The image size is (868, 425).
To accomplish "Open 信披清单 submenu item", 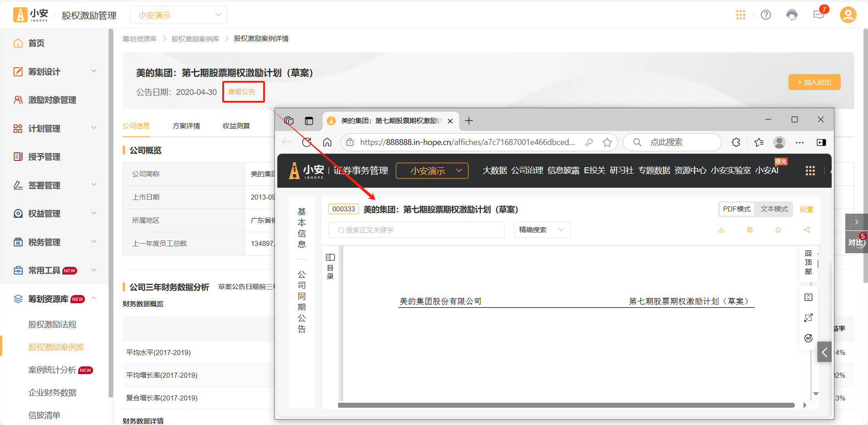I will pyautogui.click(x=45, y=415).
